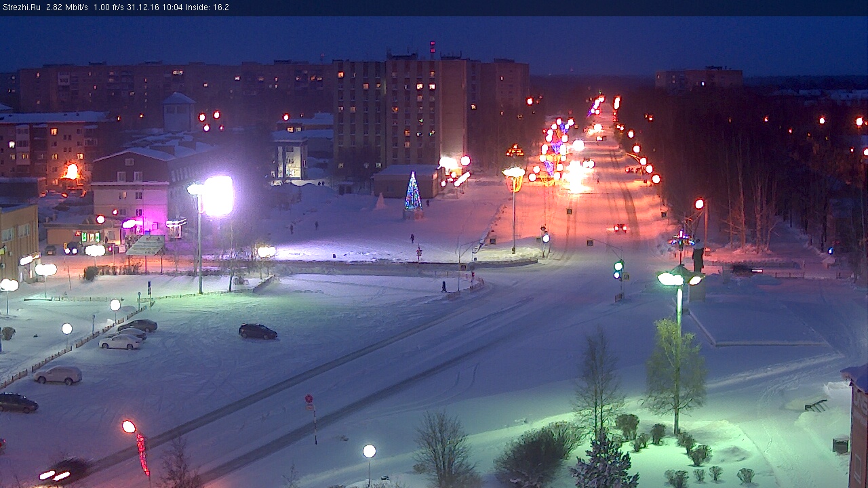The image size is (868, 488).
Task: Click the green traffic light at the intersection
Action: point(618,269)
